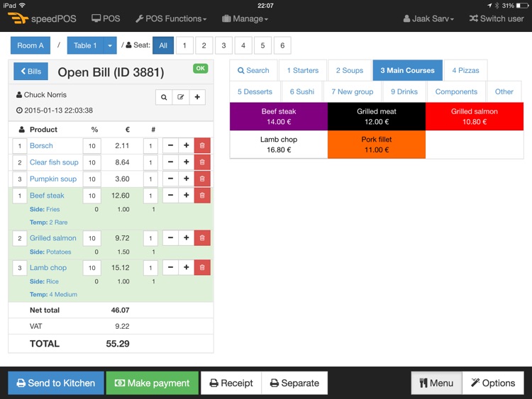Add red Grilled salmon tile
This screenshot has width=532, height=399.
point(475,116)
